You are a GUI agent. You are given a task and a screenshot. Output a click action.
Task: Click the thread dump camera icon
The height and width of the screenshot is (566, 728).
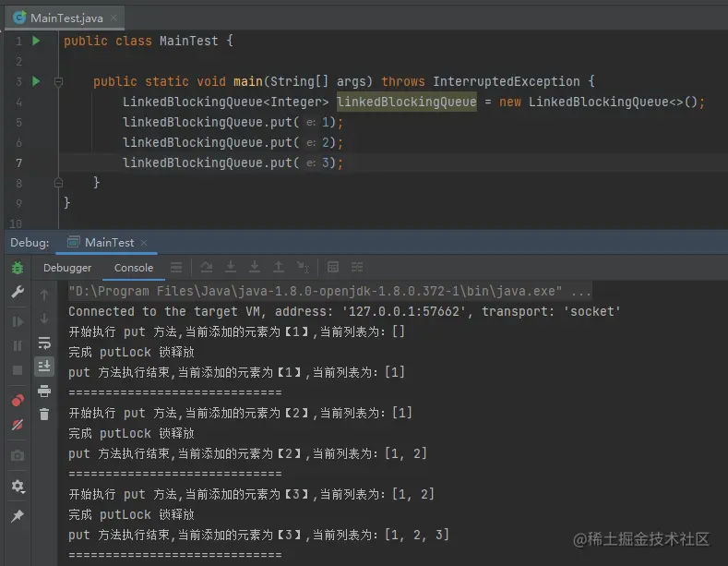pos(18,455)
